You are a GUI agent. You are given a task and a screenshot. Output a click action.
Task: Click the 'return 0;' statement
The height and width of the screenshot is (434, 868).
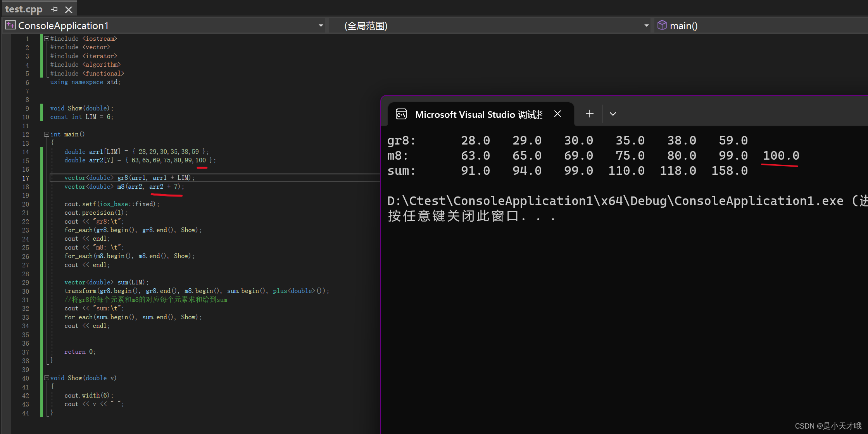[x=80, y=352]
